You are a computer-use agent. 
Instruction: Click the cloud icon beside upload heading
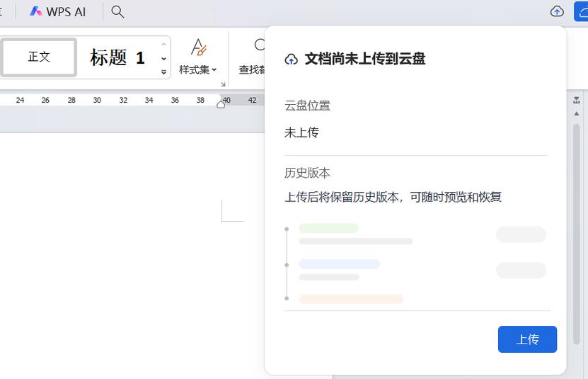coord(292,59)
